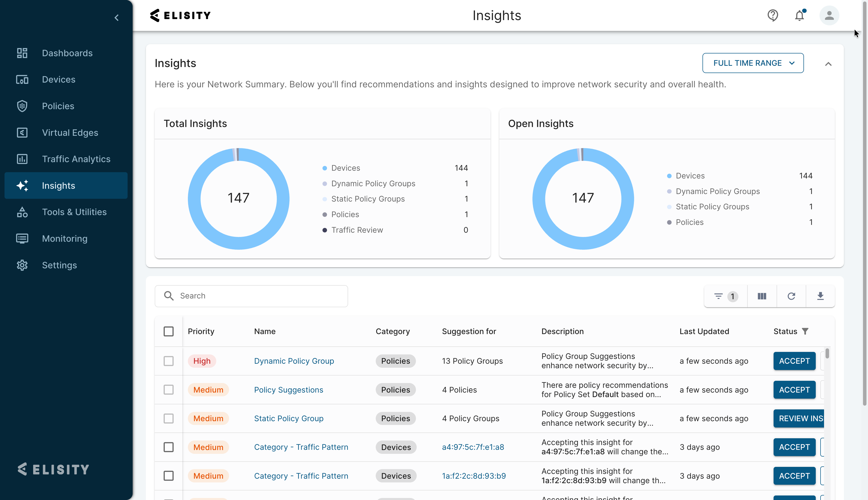Screen dimensions: 868x500
Task: Open the notifications bell
Action: 800,16
